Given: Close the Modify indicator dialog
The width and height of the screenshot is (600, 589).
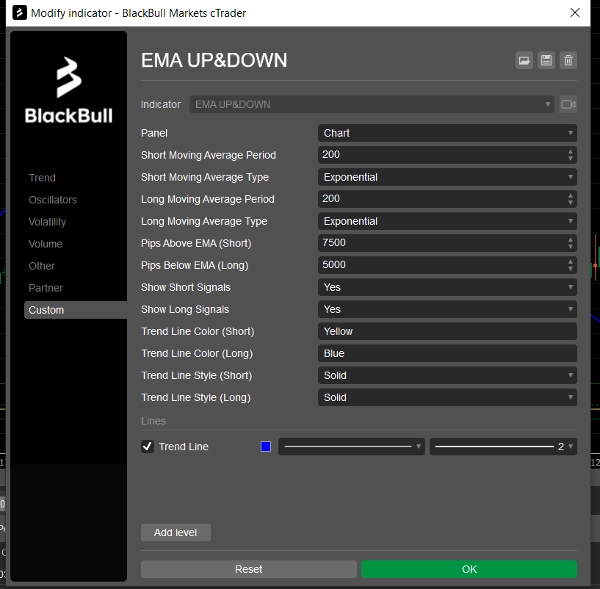Looking at the screenshot, I should coord(574,13).
